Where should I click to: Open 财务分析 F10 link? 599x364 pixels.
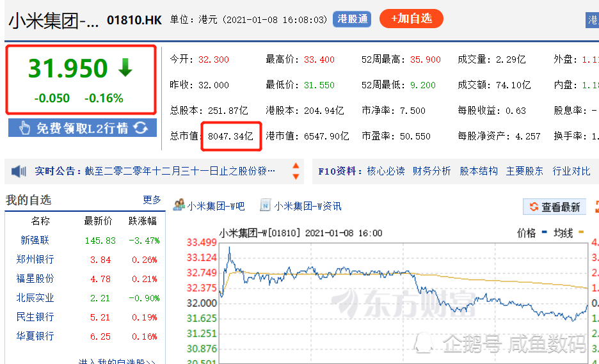432,171
